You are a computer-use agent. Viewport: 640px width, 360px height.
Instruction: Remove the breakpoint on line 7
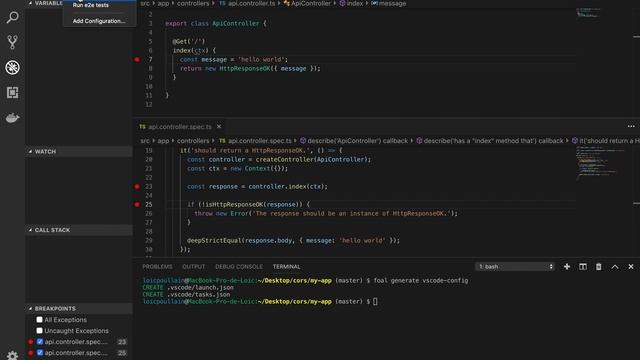click(x=137, y=60)
